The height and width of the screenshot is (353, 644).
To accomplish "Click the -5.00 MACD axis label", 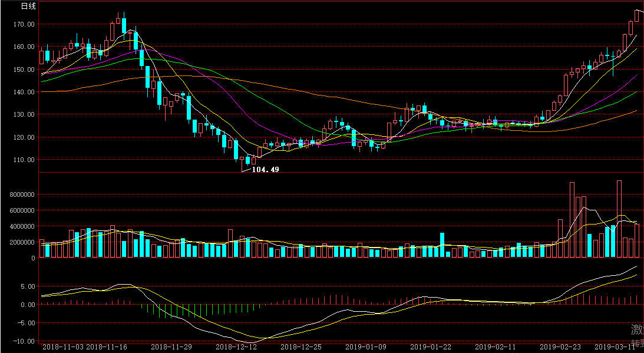I will 25,323.
